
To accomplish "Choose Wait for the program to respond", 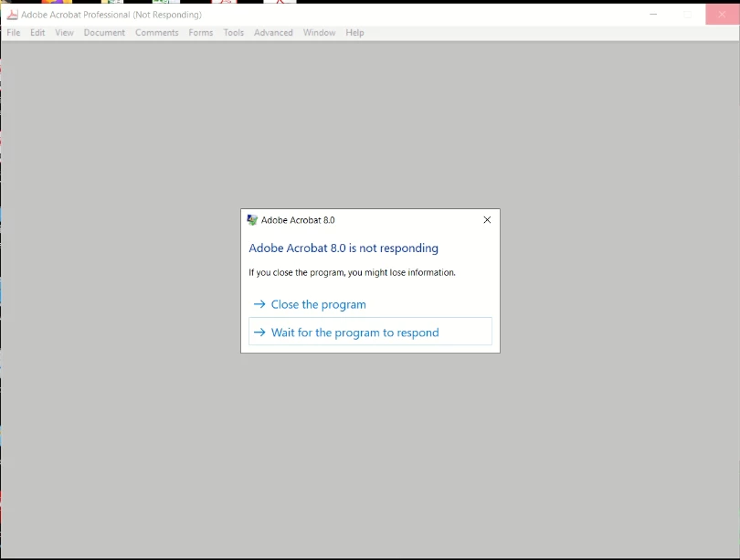I will pos(370,332).
